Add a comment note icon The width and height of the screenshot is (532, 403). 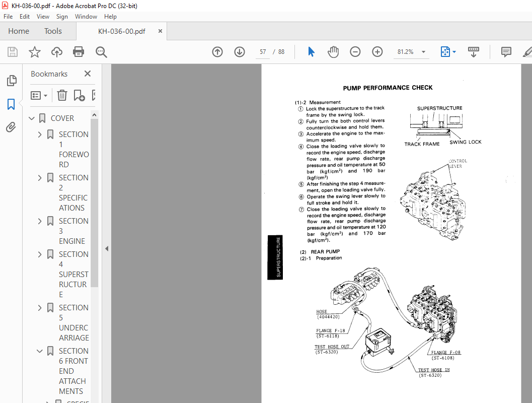[506, 52]
